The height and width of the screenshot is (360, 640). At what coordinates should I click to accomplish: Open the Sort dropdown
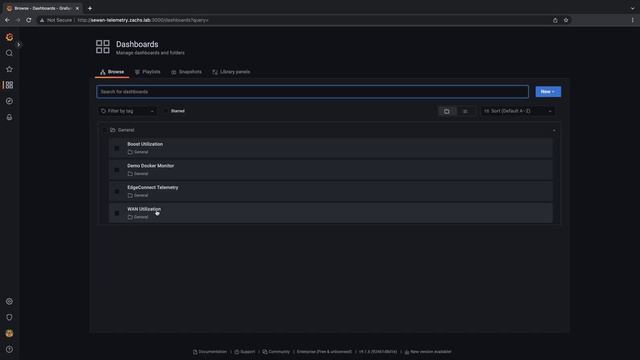pos(518,111)
